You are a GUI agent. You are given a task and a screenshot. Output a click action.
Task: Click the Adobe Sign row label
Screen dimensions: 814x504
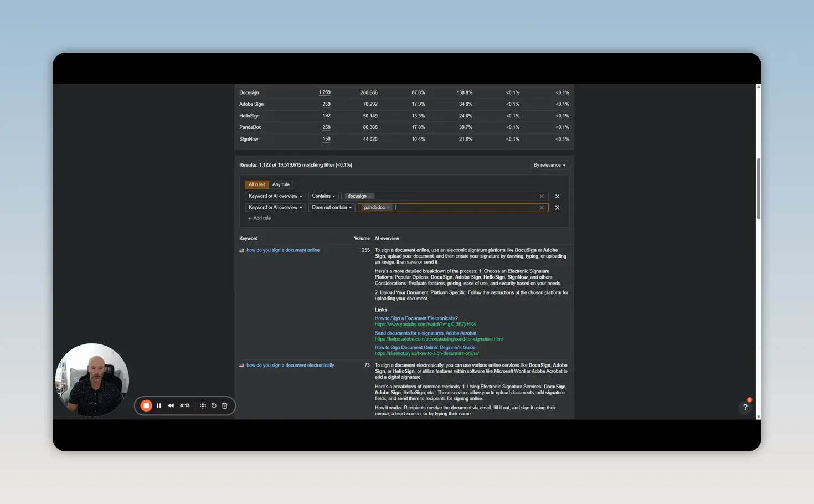click(x=251, y=104)
